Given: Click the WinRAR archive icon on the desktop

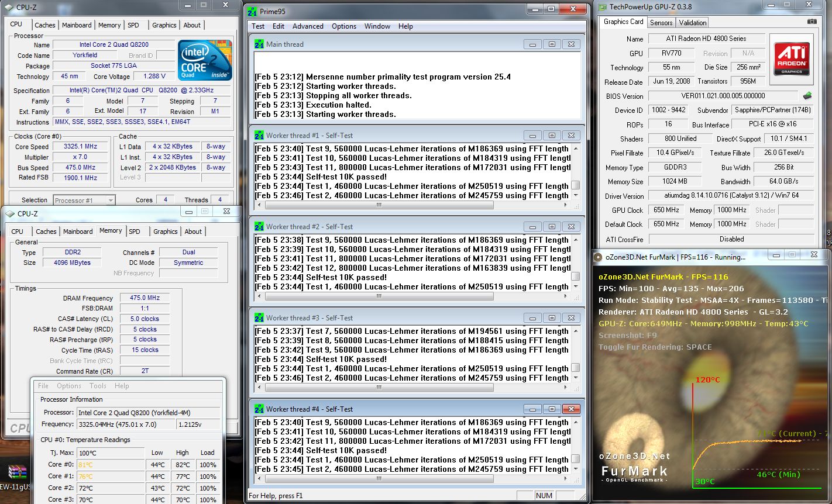Looking at the screenshot, I should (17, 471).
